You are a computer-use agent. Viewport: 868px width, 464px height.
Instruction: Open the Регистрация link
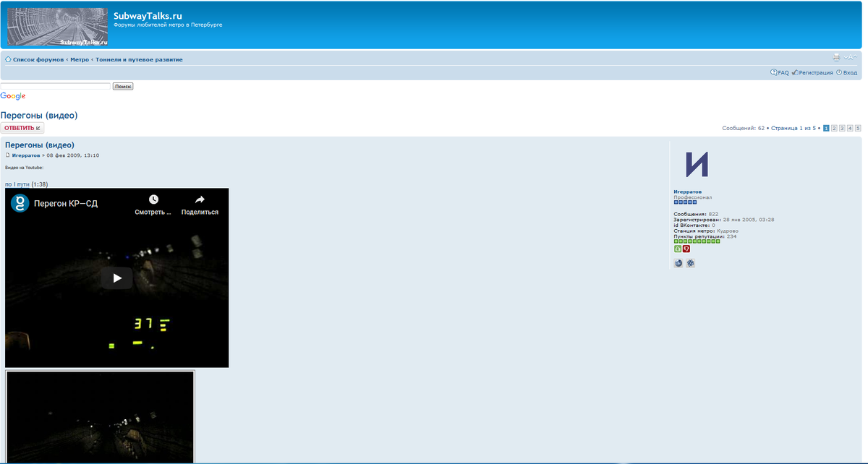tap(812, 72)
